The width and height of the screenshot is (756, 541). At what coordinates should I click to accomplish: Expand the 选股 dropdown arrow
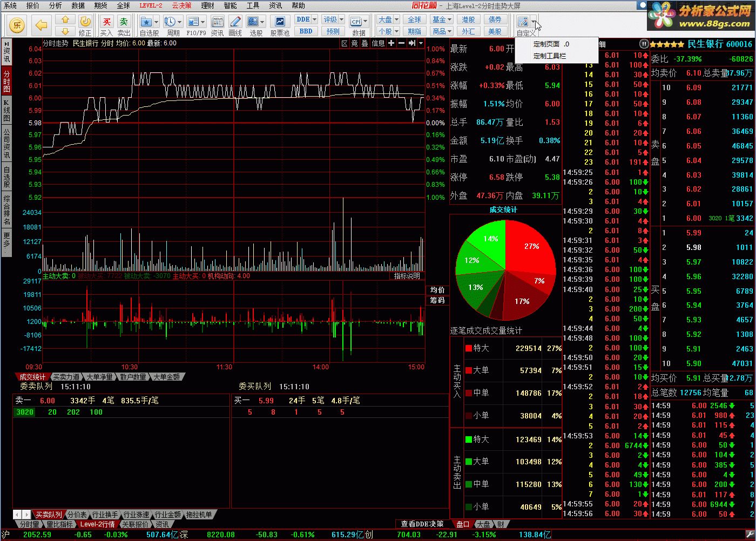(x=262, y=22)
